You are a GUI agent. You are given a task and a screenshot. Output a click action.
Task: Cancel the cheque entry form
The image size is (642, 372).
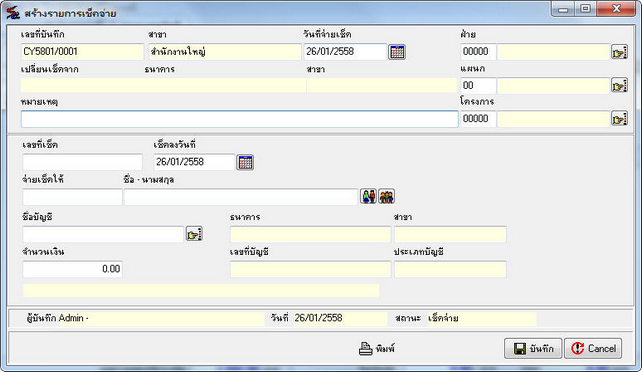pos(593,349)
